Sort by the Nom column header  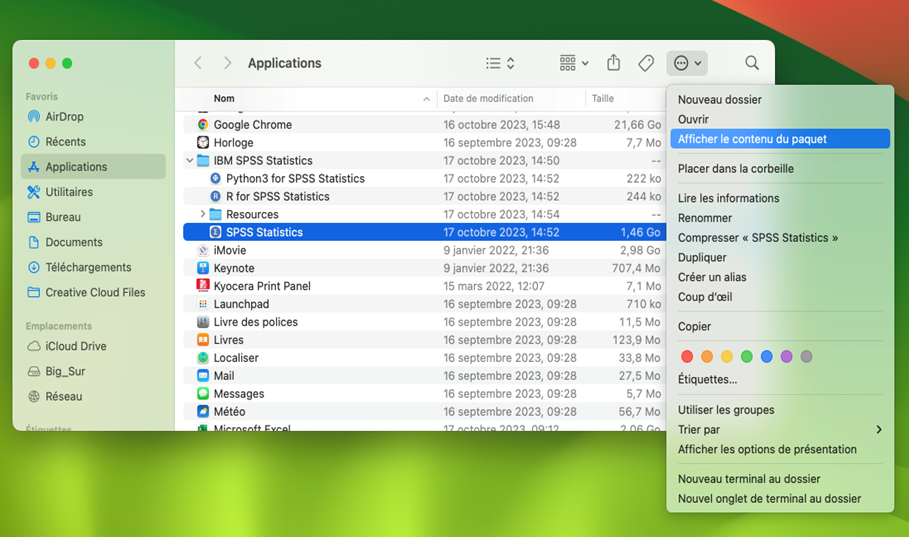224,99
